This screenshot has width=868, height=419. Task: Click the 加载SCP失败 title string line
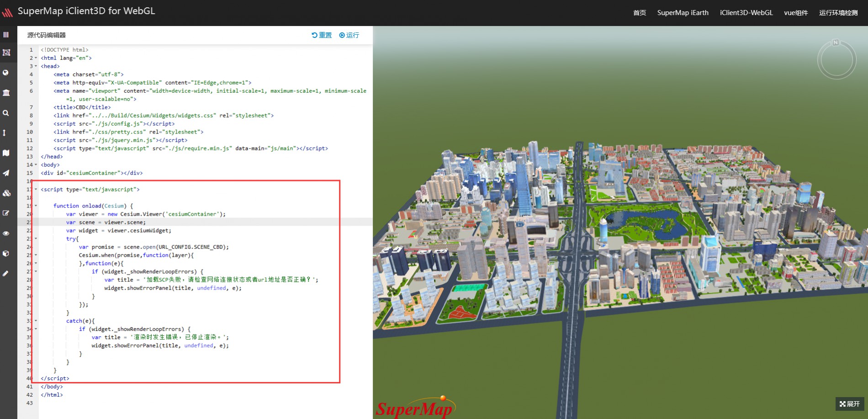pyautogui.click(x=212, y=280)
